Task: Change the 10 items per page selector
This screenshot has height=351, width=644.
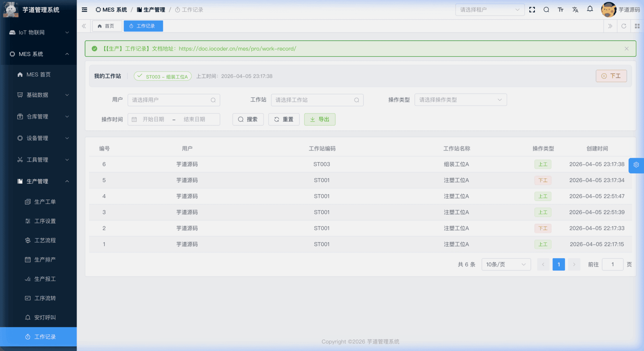Action: 506,264
